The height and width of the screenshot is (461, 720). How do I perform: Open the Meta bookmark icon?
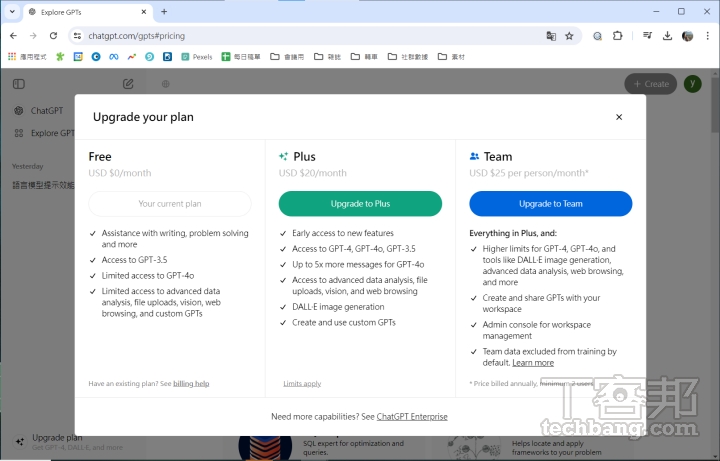113,56
